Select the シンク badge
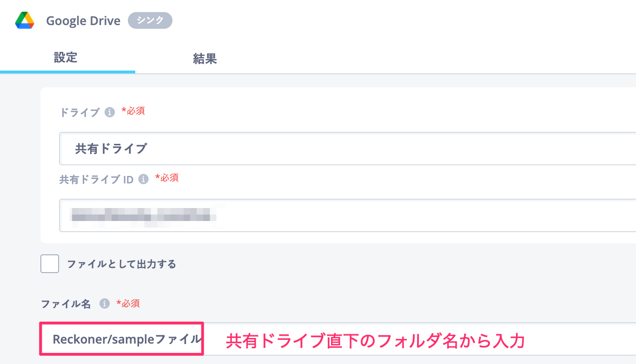The width and height of the screenshot is (636, 364). 150,20
